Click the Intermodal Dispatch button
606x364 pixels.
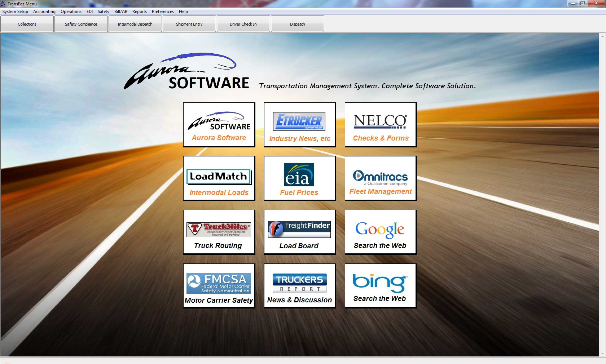[x=135, y=24]
